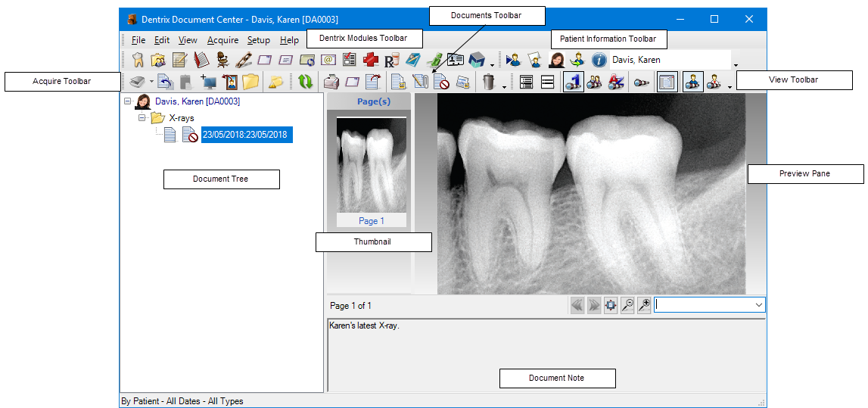
Task: Click the A-Z binoculars sort icon
Action: pyautogui.click(x=616, y=83)
